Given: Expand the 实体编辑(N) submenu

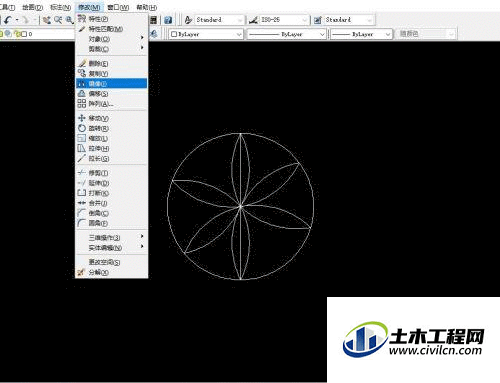Looking at the screenshot, I should click(112, 247).
